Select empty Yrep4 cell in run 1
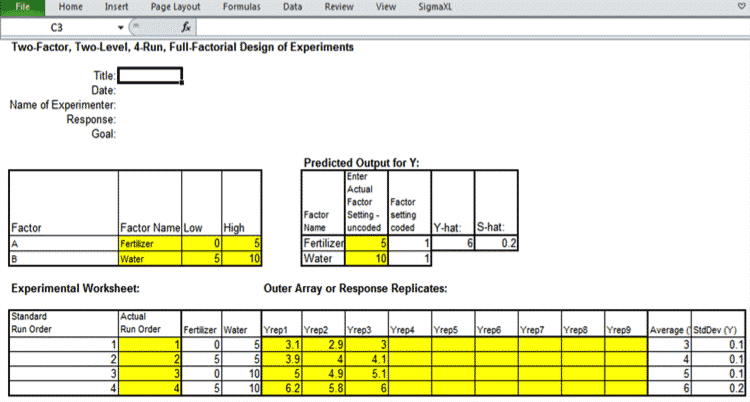The height and width of the screenshot is (402, 750). [410, 345]
